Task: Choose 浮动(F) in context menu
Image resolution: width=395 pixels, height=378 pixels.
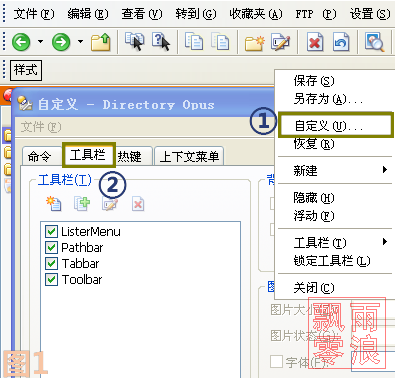Action: tap(334, 216)
